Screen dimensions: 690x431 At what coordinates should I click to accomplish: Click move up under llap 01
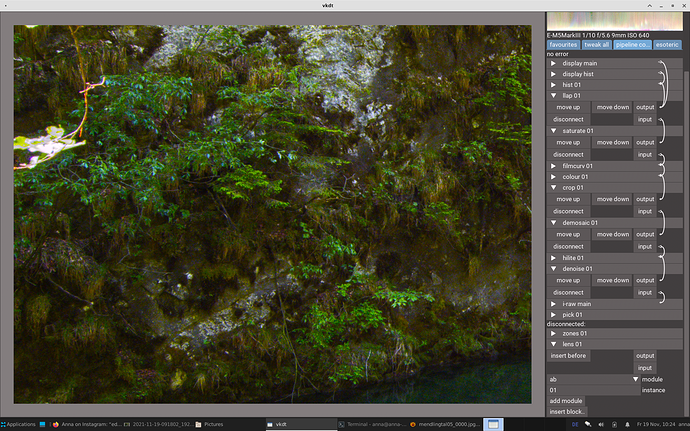point(568,107)
